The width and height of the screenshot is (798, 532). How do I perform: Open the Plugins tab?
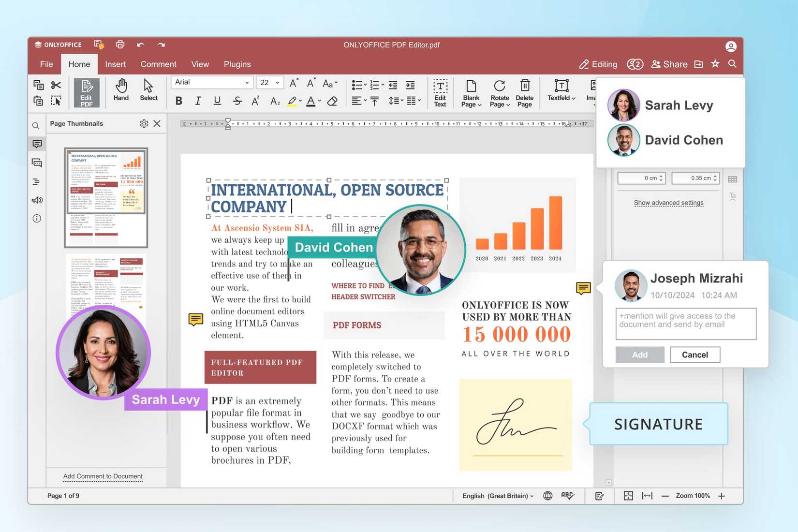(x=237, y=64)
